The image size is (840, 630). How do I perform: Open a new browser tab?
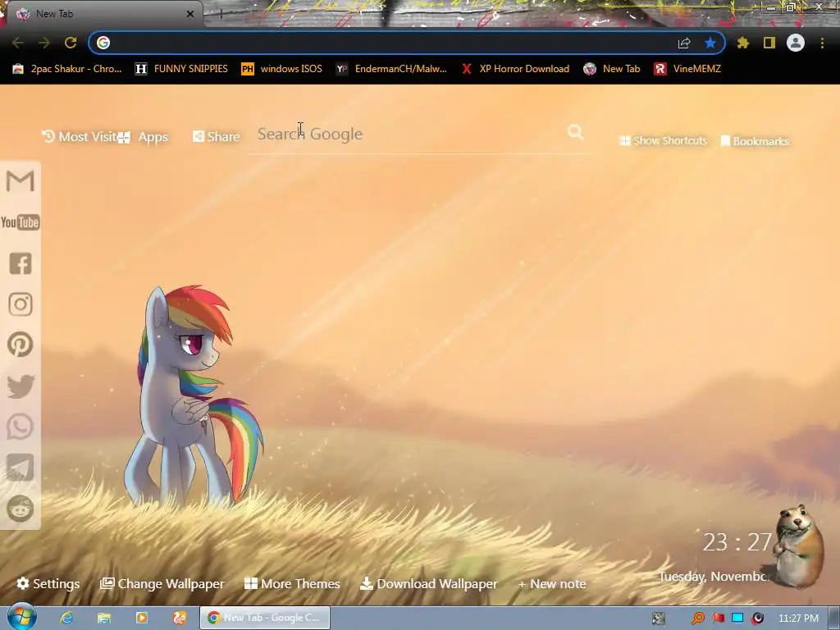221,14
